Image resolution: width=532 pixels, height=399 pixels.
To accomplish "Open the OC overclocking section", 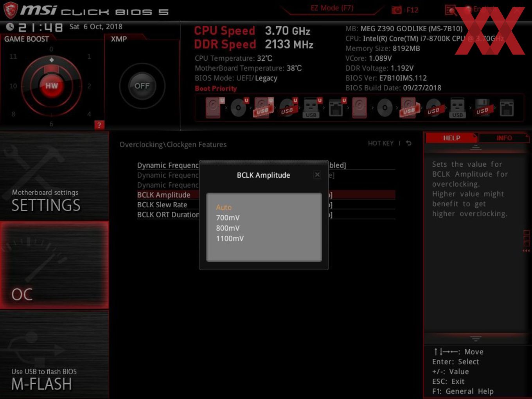I will [x=54, y=265].
